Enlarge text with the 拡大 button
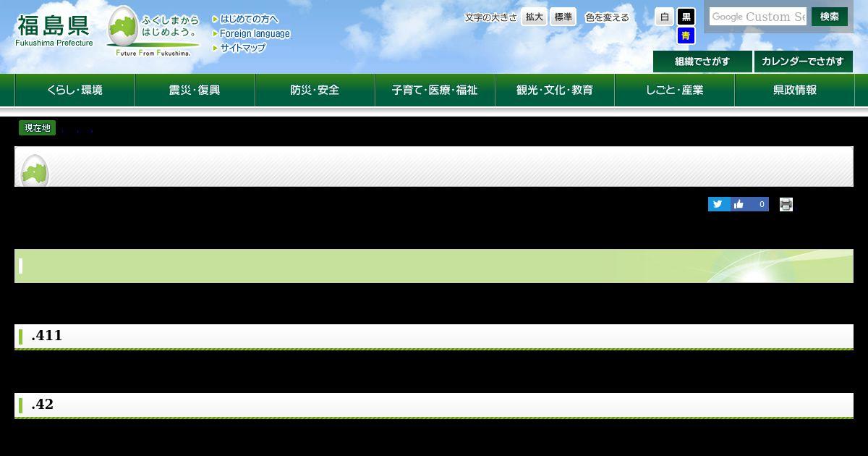 click(534, 17)
